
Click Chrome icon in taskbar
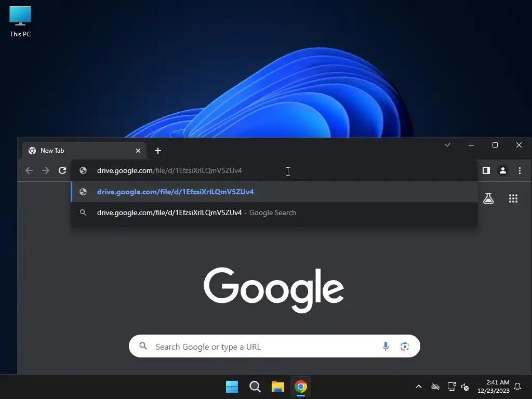(301, 387)
